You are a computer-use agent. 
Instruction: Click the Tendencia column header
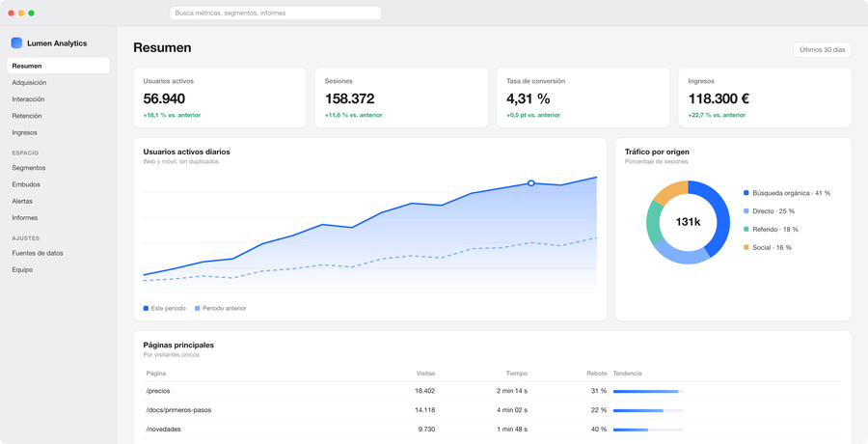click(x=627, y=373)
